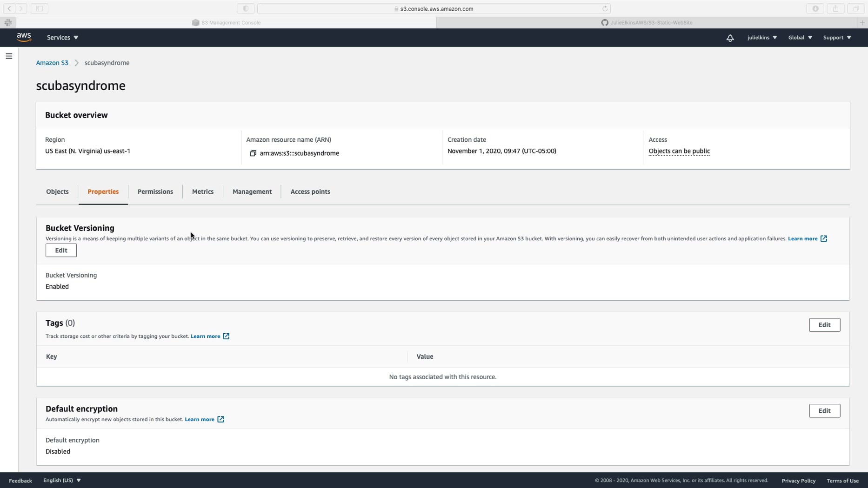The height and width of the screenshot is (488, 868).
Task: Click the Default encryption status Disabled
Action: (58, 452)
